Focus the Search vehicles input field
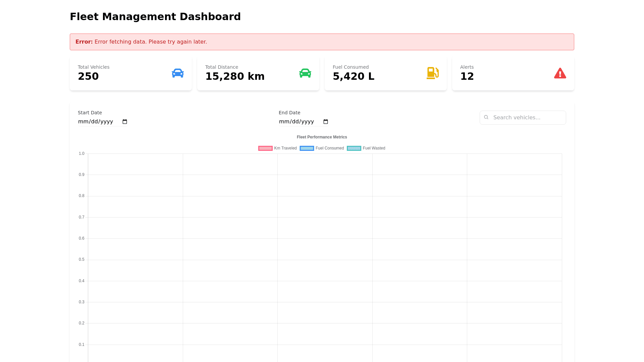This screenshot has width=644, height=362. pyautogui.click(x=527, y=118)
